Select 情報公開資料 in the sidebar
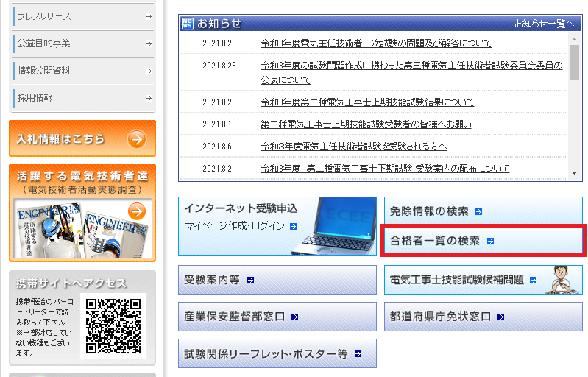 [x=82, y=71]
